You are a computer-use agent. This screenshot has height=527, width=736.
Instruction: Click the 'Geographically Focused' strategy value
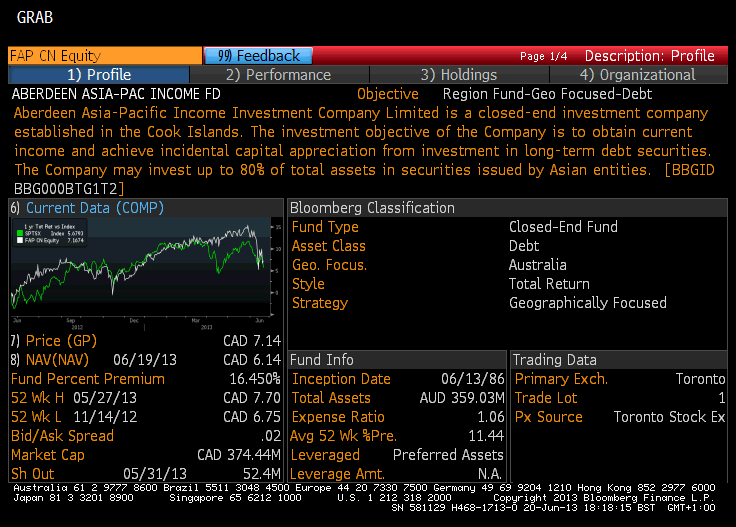pos(588,303)
